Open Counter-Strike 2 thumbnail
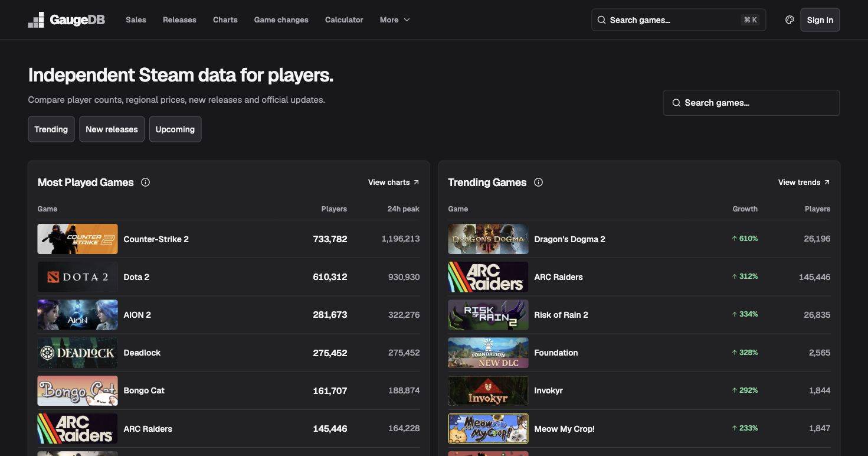868x456 pixels. [x=77, y=239]
